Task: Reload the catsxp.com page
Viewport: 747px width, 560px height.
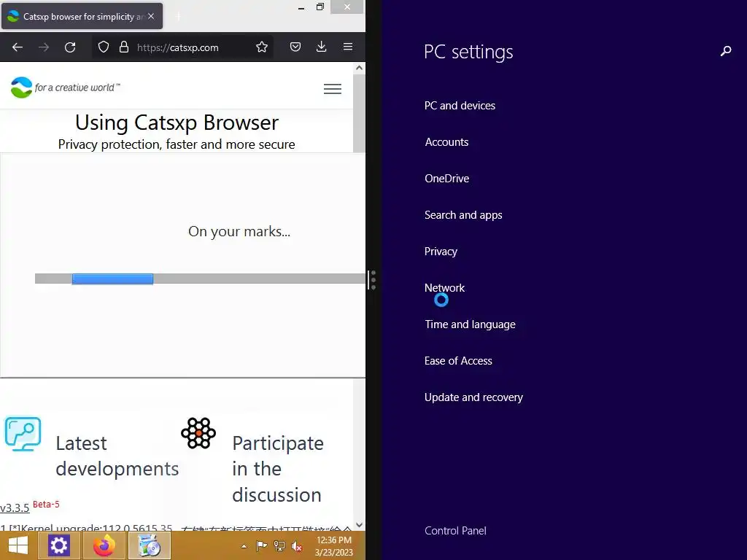Action: (70, 47)
